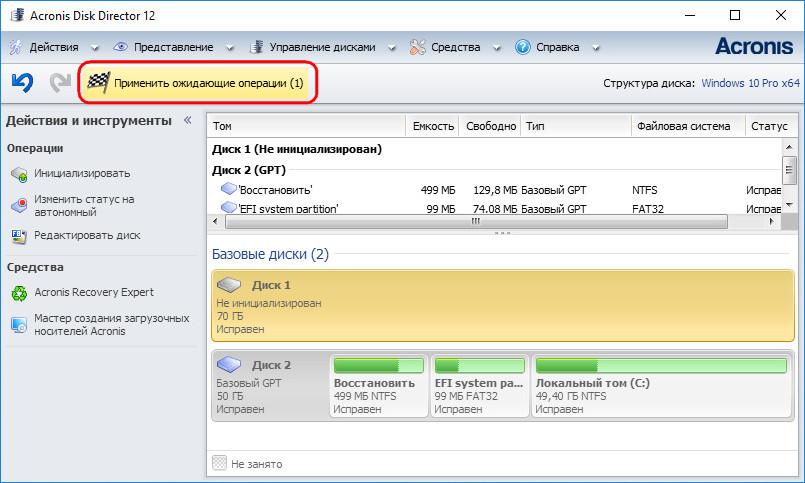805x483 pixels.
Task: Open Мастер создания загрузочных носителей Acronis
Action: coord(112,324)
